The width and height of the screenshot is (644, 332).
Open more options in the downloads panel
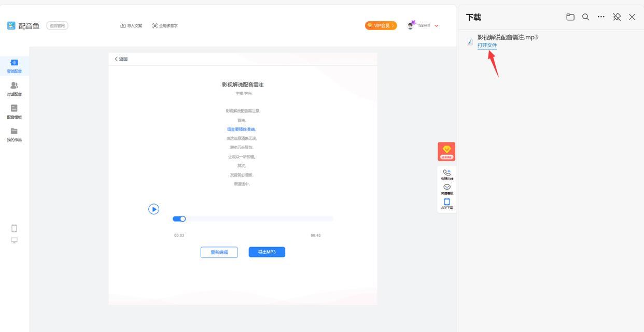601,17
